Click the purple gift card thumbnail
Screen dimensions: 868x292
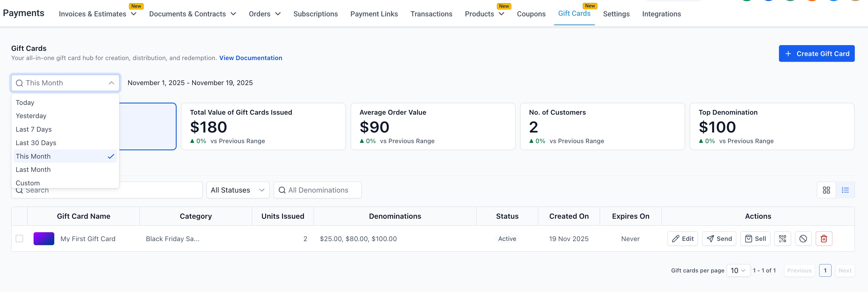click(44, 239)
